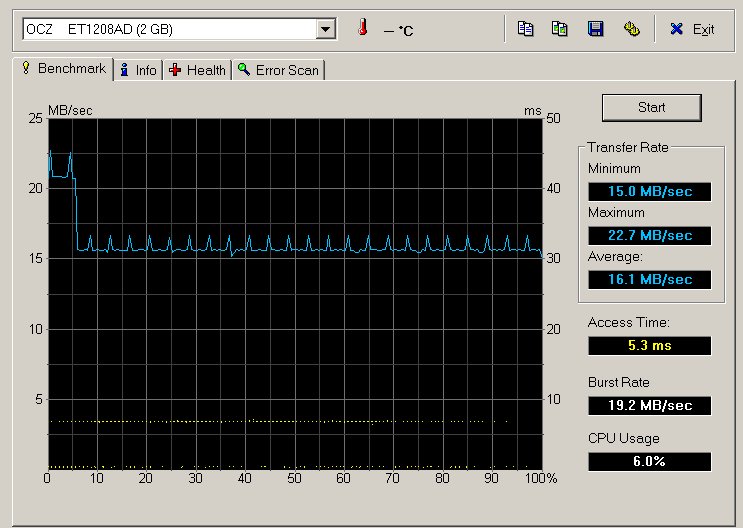The height and width of the screenshot is (528, 743).
Task: Click the CPU Usage value 6.0%
Action: click(x=650, y=462)
